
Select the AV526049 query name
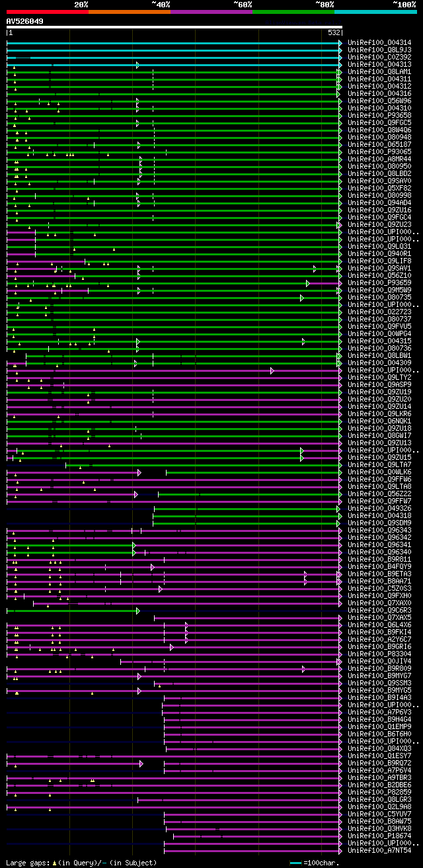tap(25, 21)
